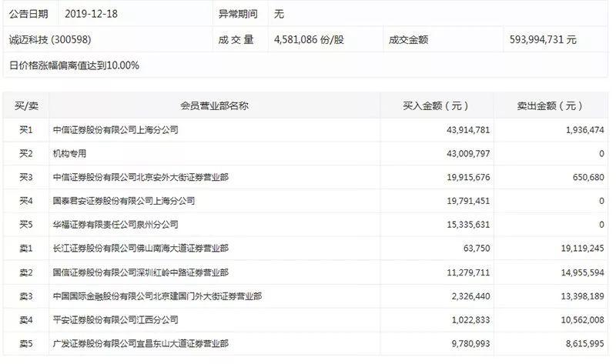The height and width of the screenshot is (364, 616).
Task: Select 长江证券佛山南海大道证券营业部
Action: tap(141, 249)
